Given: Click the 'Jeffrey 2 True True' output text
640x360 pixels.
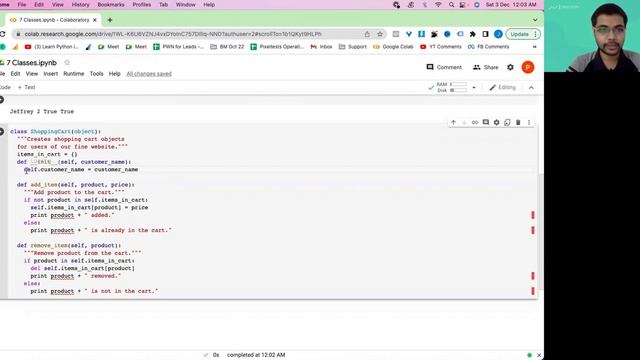Looking at the screenshot, I should click(x=42, y=111).
